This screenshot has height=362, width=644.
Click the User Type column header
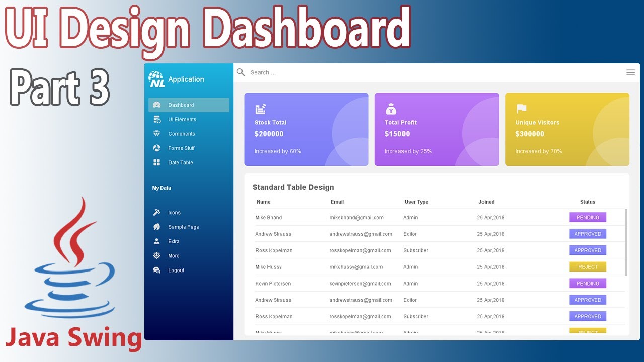pos(416,202)
